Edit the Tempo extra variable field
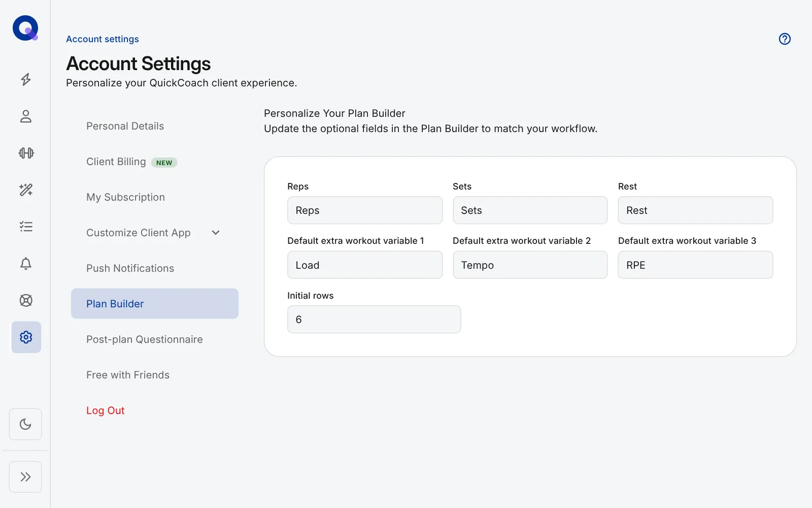The height and width of the screenshot is (508, 812). tap(530, 265)
